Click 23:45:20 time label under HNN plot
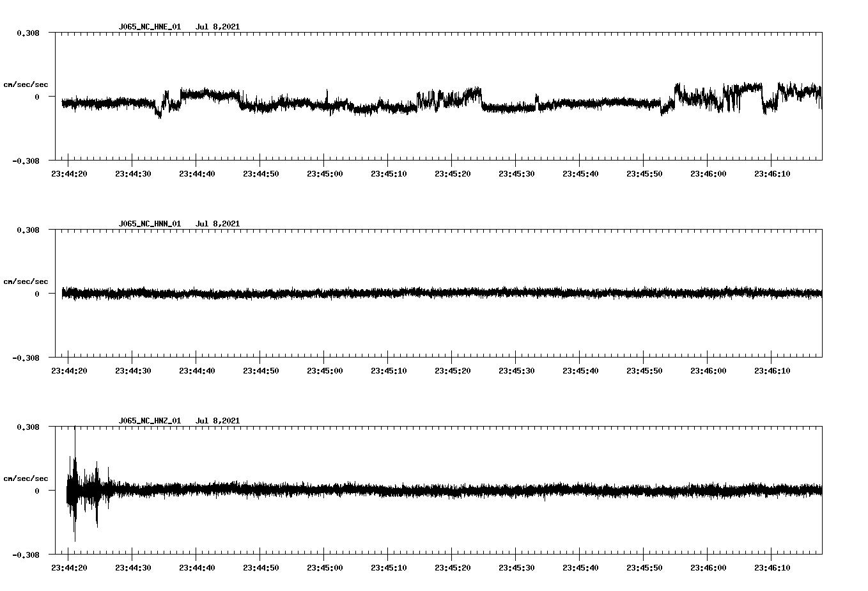868x591 pixels. click(453, 371)
